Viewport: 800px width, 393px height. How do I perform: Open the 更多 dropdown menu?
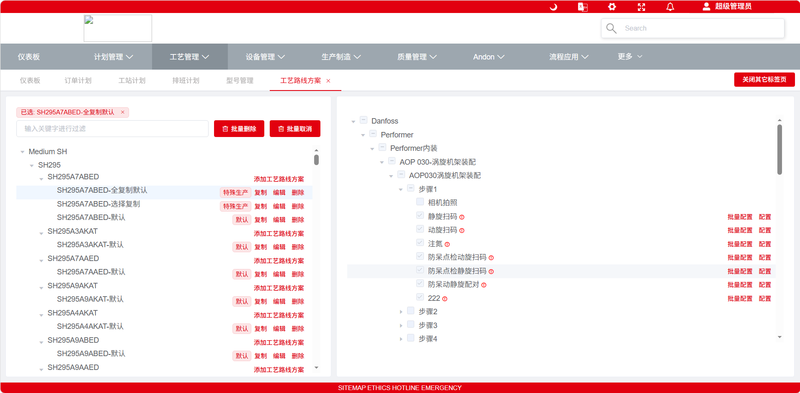[x=630, y=57]
